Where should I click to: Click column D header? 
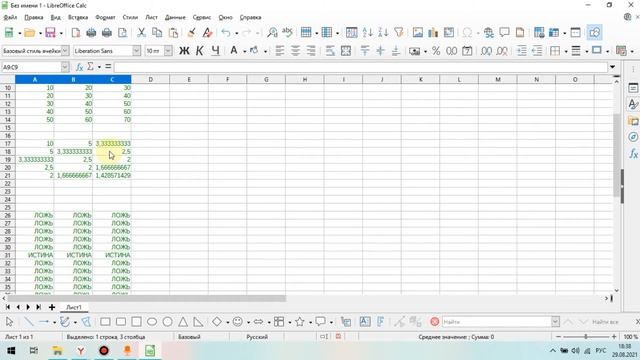[x=150, y=79]
